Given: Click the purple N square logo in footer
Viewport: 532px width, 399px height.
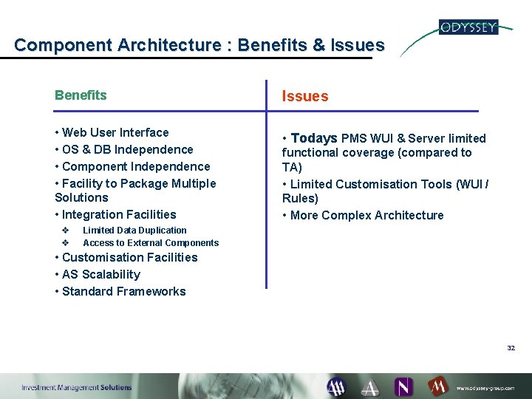Looking at the screenshot, I should coord(403,387).
